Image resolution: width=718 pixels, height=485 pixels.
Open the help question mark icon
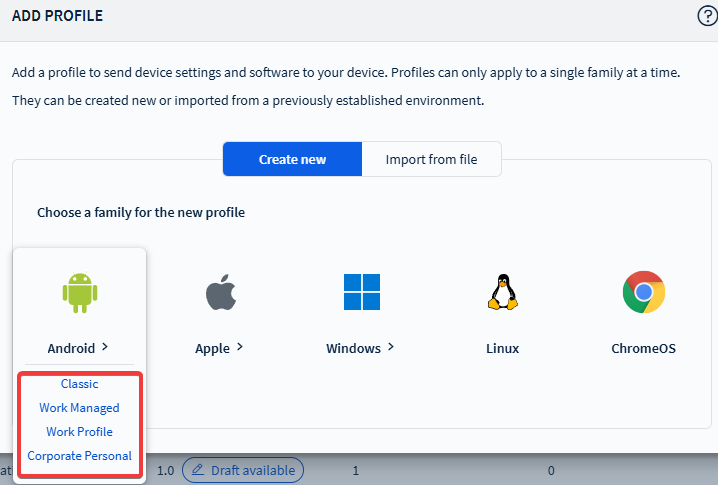[706, 15]
